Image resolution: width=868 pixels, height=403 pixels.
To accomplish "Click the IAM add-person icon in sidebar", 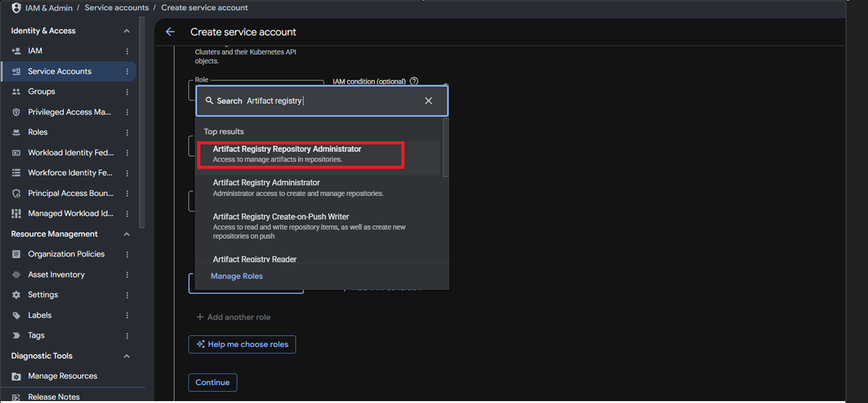I will click(16, 51).
